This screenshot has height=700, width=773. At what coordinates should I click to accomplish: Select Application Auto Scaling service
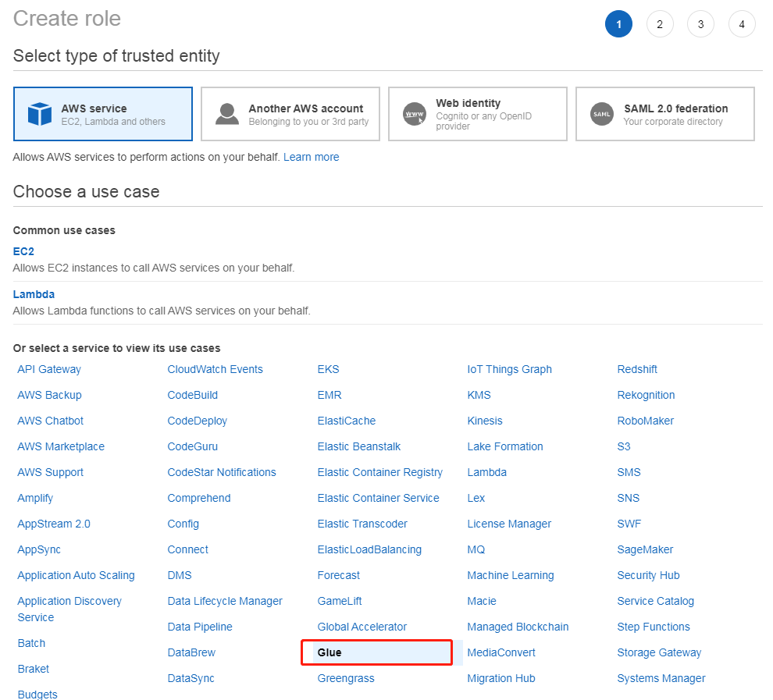click(x=76, y=575)
